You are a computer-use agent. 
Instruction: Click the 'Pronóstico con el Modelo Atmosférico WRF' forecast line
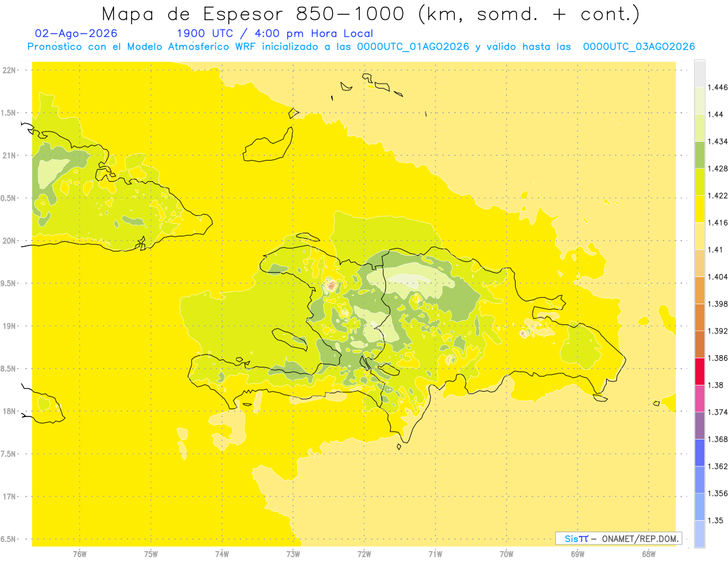click(362, 47)
